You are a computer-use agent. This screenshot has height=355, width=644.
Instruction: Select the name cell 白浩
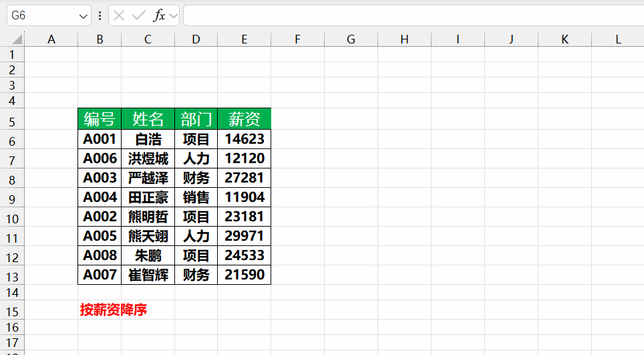[x=148, y=139]
